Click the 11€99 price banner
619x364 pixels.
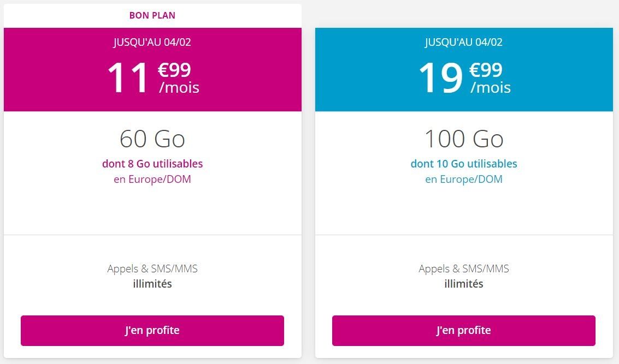click(152, 69)
